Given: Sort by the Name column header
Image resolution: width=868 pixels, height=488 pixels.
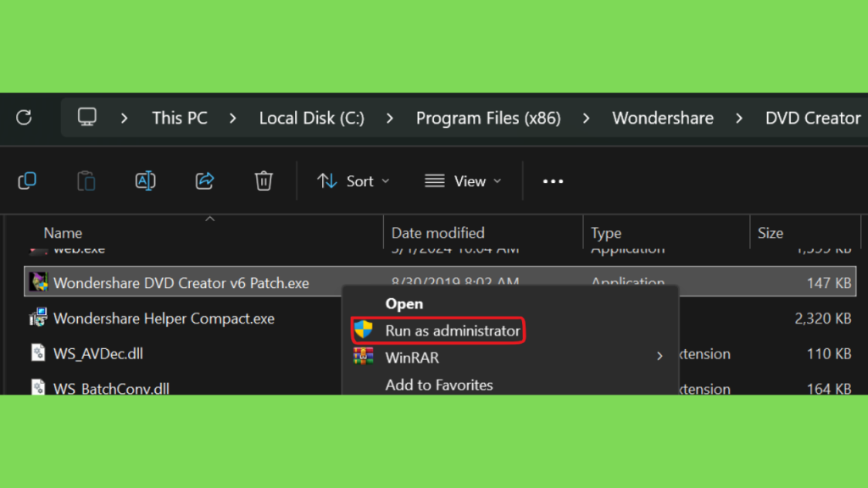Looking at the screenshot, I should tap(63, 233).
